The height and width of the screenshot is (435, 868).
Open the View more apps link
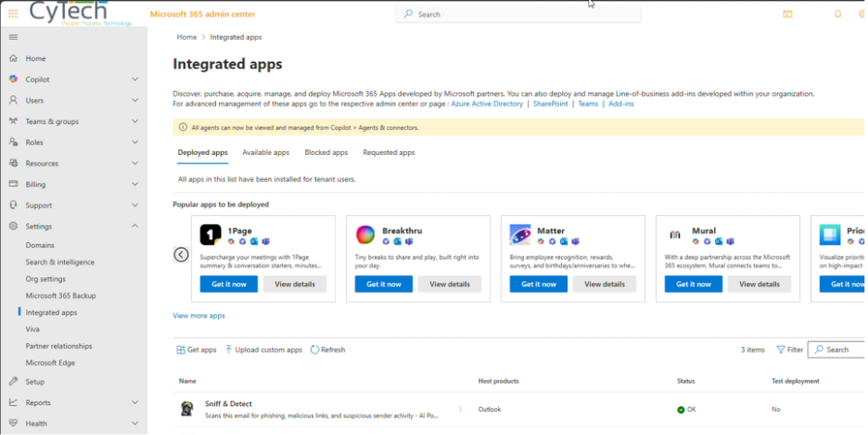click(198, 315)
